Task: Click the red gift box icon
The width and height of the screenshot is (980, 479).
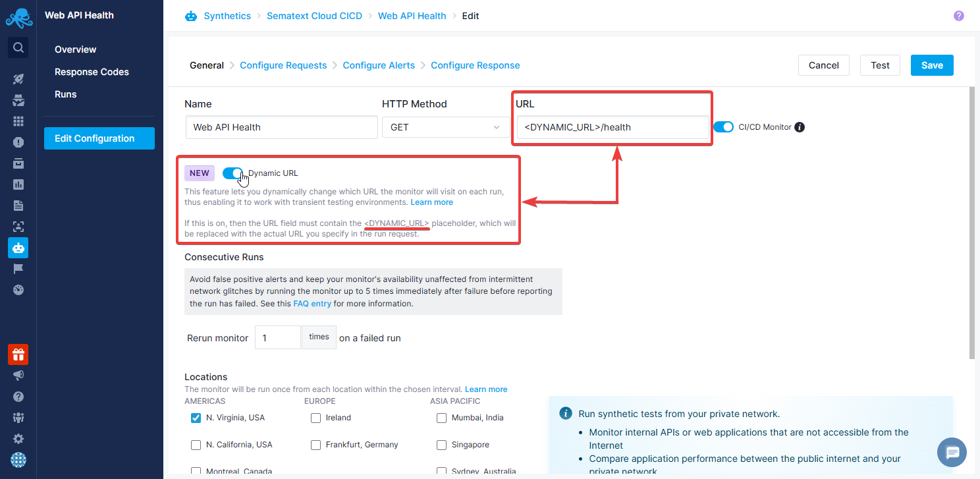Action: [18, 354]
